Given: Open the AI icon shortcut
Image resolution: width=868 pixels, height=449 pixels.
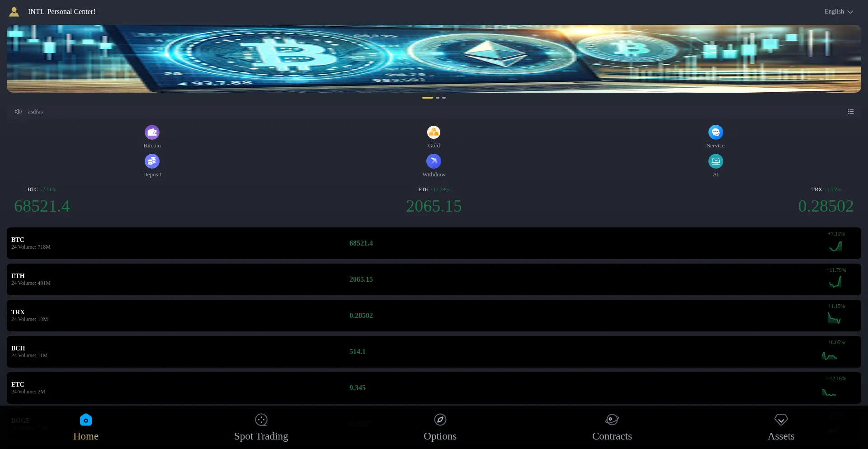Looking at the screenshot, I should (x=716, y=161).
